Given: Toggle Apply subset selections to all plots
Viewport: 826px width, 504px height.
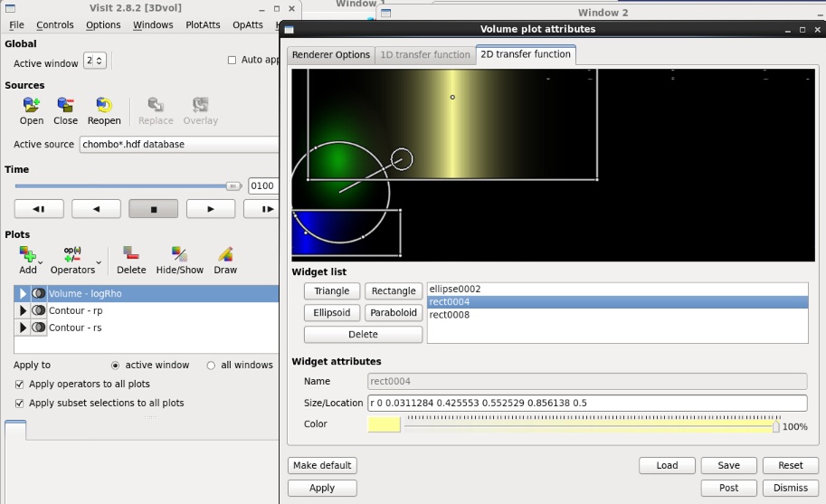Looking at the screenshot, I should point(20,404).
